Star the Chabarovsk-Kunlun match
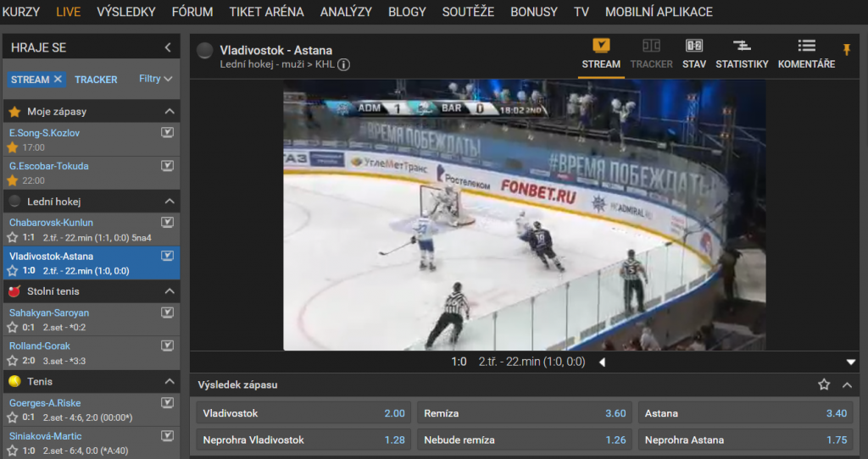 [x=12, y=237]
